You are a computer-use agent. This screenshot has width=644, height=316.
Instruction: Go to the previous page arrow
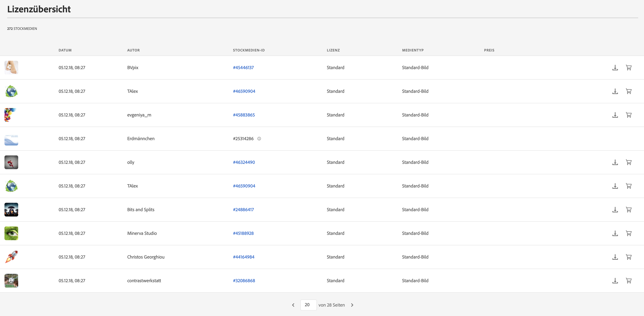293,305
